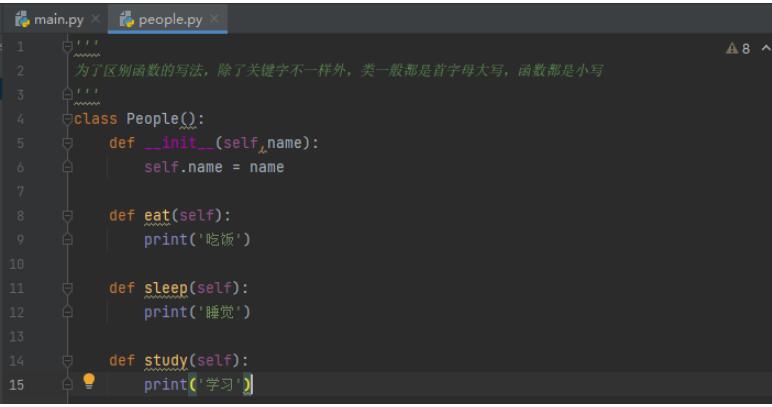Image resolution: width=772 pixels, height=407 pixels.
Task: Click the up chevron beside the warning count
Action: [x=765, y=48]
